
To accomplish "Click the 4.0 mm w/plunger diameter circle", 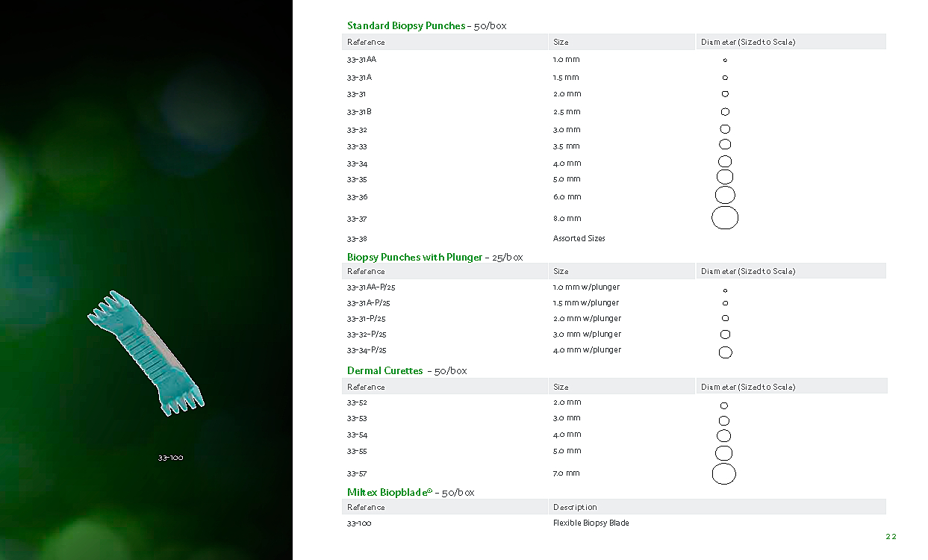I will [x=725, y=352].
